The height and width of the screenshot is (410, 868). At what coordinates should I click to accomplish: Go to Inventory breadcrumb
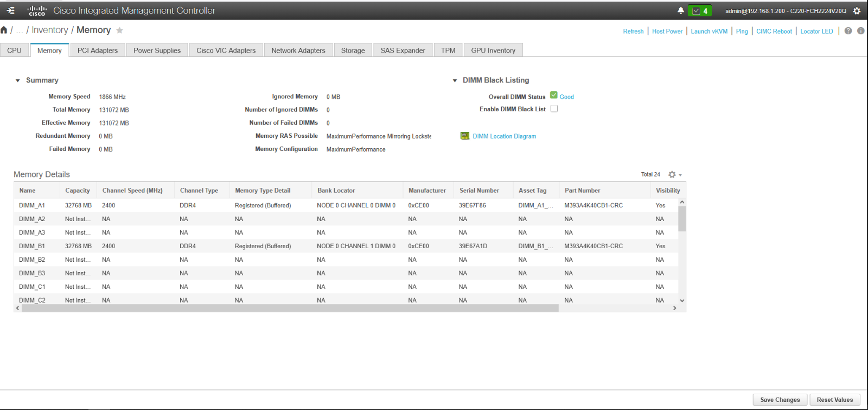coord(50,30)
